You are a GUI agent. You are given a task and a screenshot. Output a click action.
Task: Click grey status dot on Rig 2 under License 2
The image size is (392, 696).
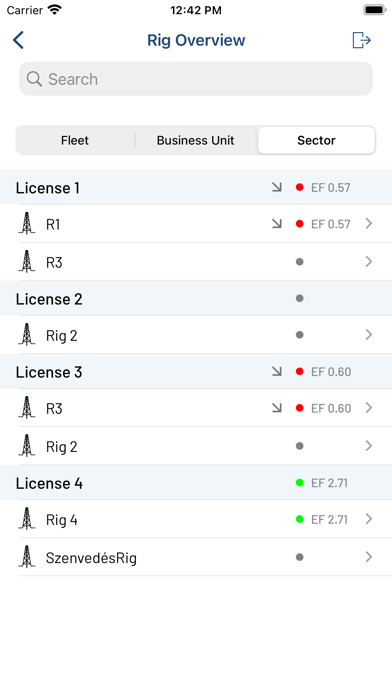coord(300,335)
